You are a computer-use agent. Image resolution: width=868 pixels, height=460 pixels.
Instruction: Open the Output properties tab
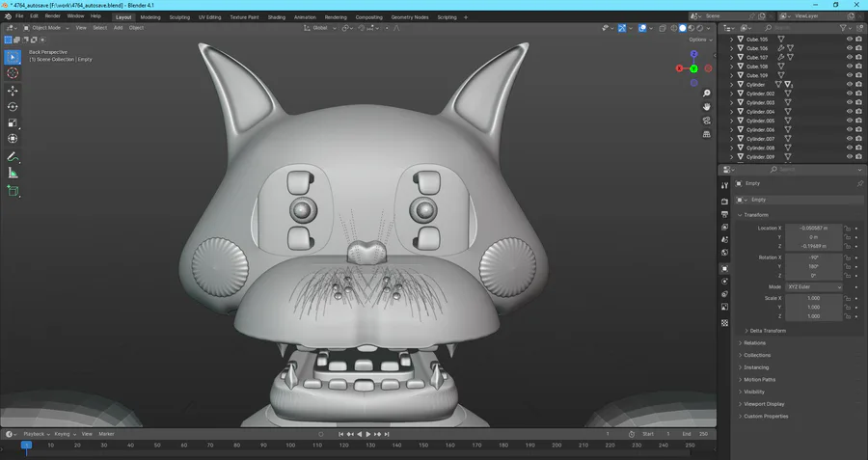pos(724,214)
